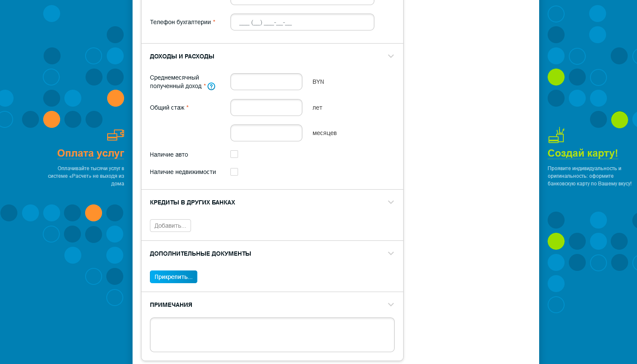Screen dimensions: 637x364
Task: Click the ПРИМЕЧАНИЯ section heading
Action: tap(171, 305)
